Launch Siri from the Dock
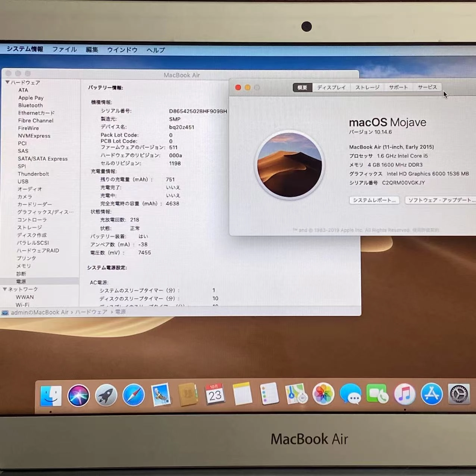 [x=78, y=395]
